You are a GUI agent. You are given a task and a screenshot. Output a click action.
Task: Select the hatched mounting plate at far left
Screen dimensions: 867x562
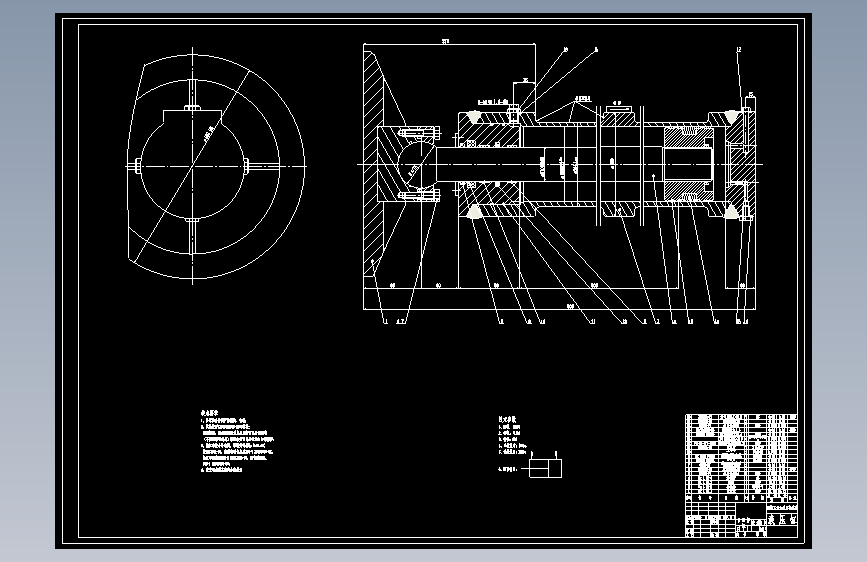(x=374, y=164)
